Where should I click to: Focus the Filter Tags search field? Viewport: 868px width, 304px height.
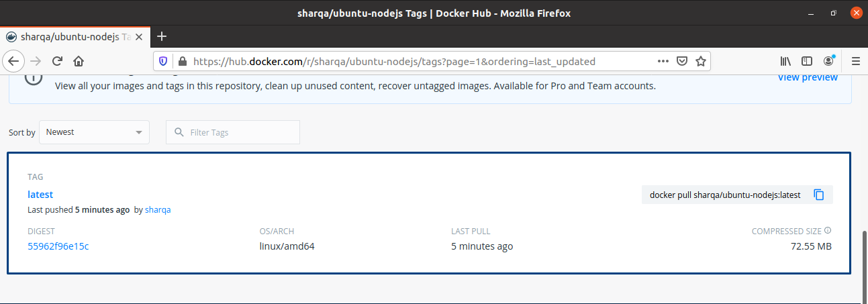tap(233, 132)
